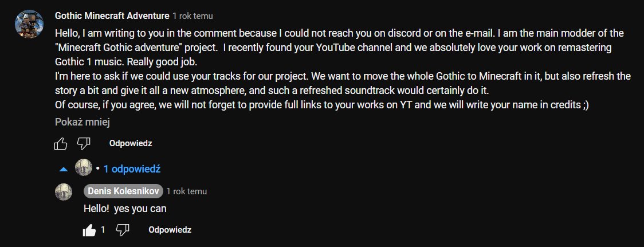This screenshot has height=247, width=644.
Task: Click the small avatar beside "1 odpowiedź"
Action: (84, 167)
